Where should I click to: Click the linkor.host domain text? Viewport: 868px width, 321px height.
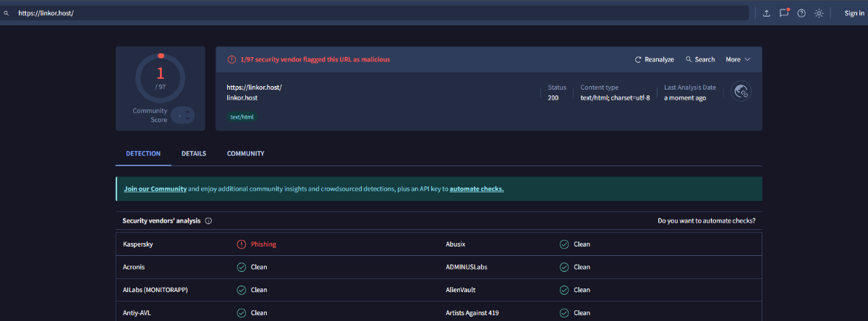tap(242, 98)
